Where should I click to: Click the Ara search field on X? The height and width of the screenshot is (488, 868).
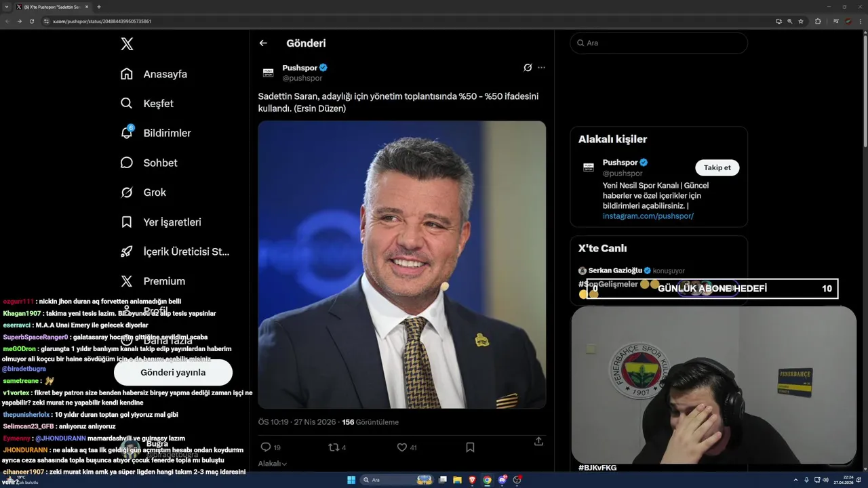click(658, 43)
